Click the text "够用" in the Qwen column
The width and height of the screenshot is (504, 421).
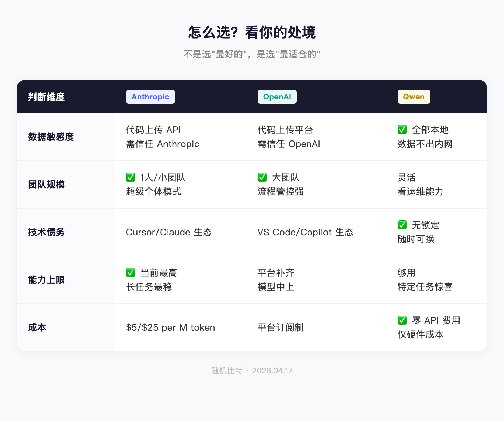407,273
